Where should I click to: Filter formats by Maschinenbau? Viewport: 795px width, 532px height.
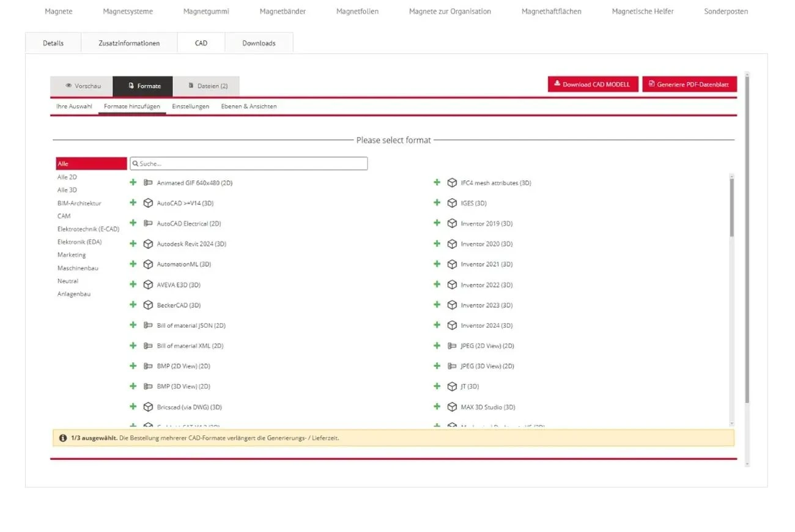tap(78, 268)
